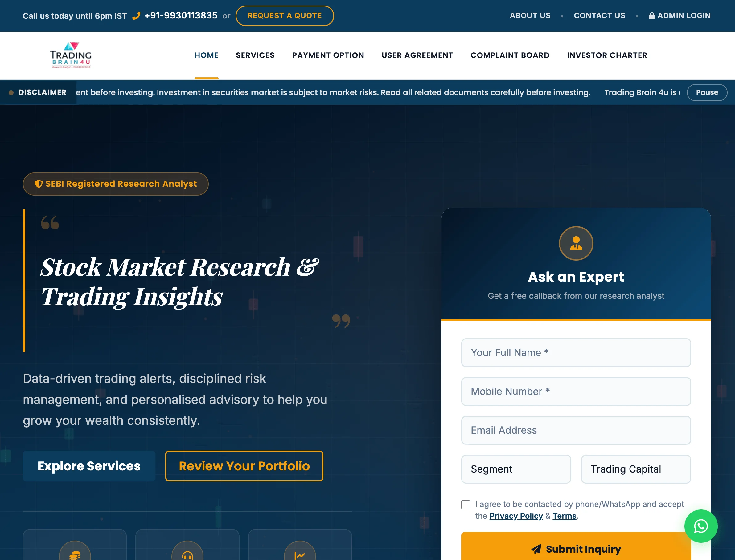Click the shield icon in SEBI badge
Viewport: 735px width, 560px height.
click(39, 184)
